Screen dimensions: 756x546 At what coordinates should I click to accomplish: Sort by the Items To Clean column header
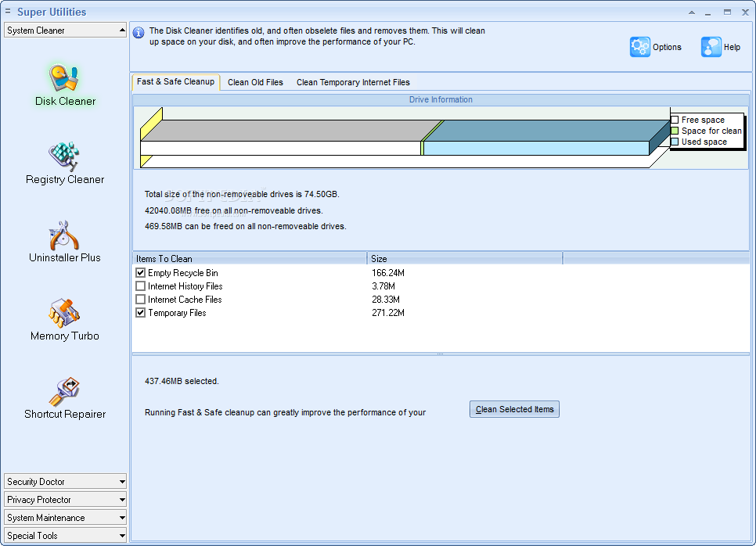point(250,259)
